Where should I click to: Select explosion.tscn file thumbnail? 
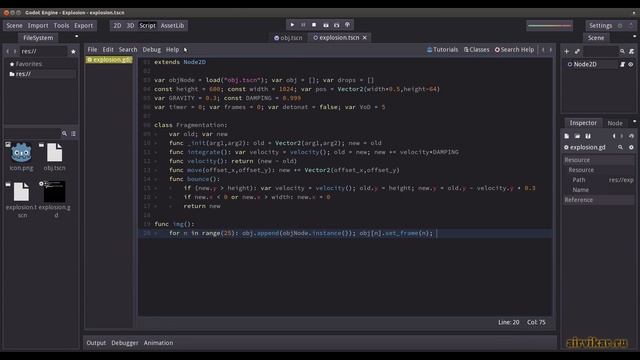[x=21, y=191]
